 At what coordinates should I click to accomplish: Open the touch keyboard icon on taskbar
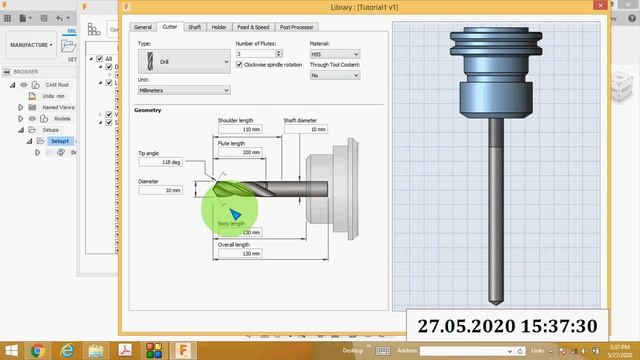[382, 351]
